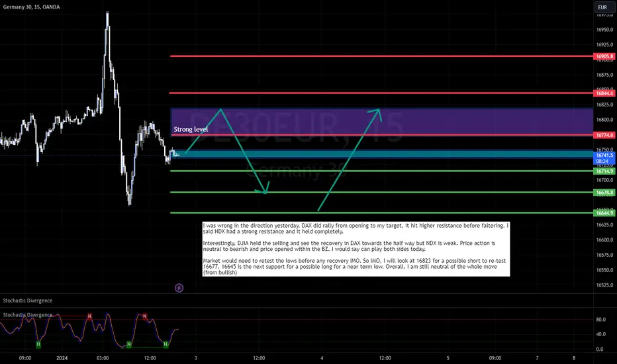Click the Germany 30, 15, OANDA title
617x364 pixels.
tap(32, 7)
